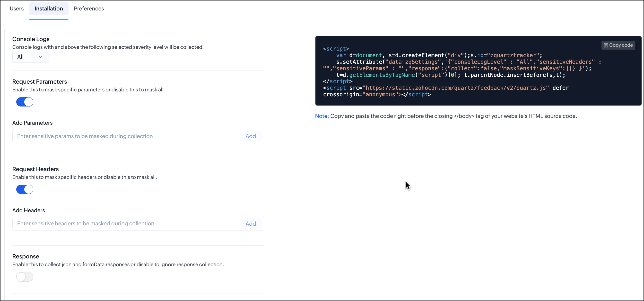
Task: Click the Request Headers section heading
Action: click(35, 169)
